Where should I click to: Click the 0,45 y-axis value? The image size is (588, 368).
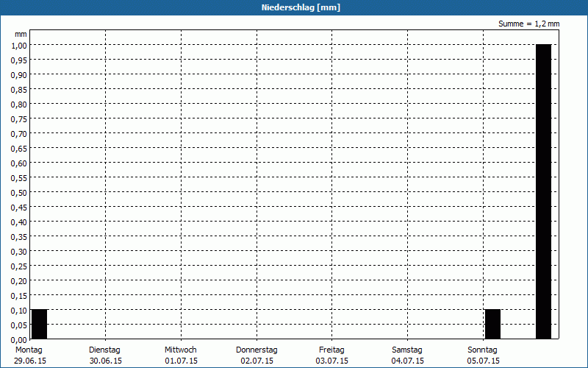pyautogui.click(x=19, y=208)
